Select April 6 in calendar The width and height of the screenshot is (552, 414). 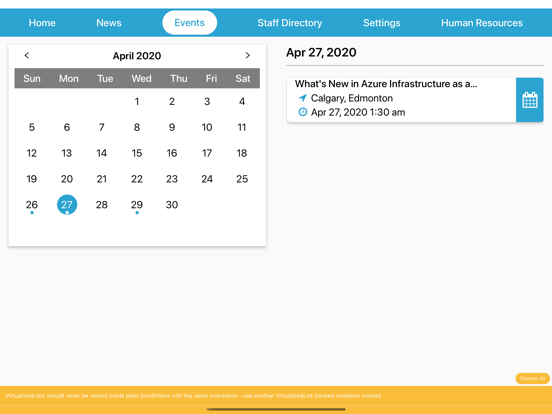coord(67,127)
